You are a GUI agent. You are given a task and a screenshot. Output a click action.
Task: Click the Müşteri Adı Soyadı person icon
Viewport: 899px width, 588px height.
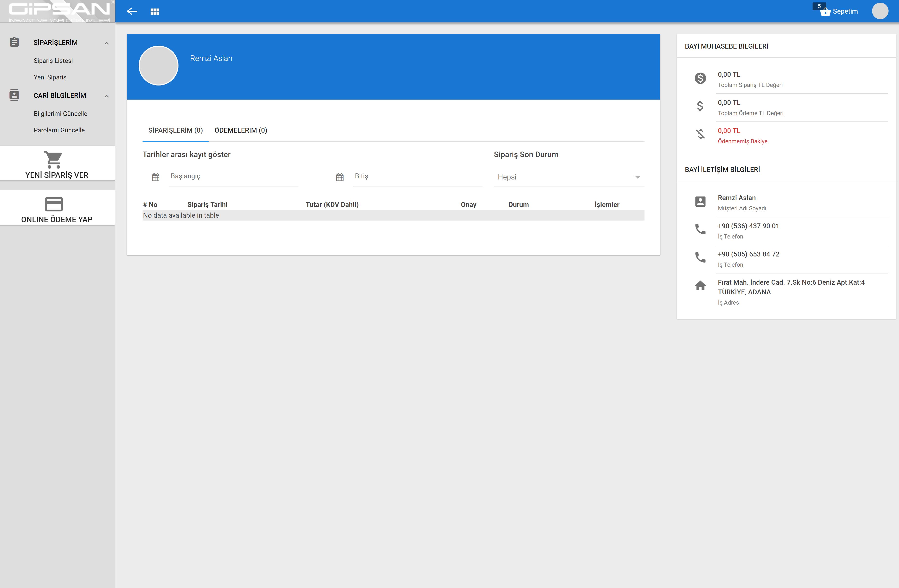coord(700,201)
